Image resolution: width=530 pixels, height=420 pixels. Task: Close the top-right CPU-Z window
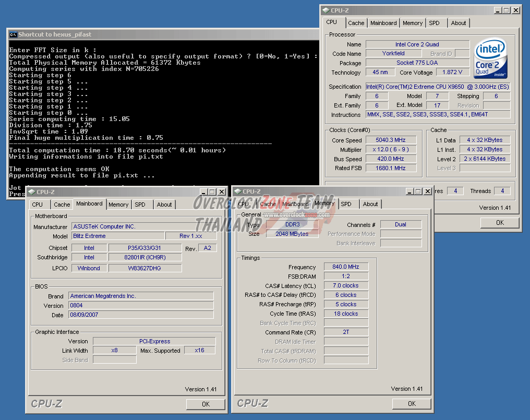tap(516, 10)
